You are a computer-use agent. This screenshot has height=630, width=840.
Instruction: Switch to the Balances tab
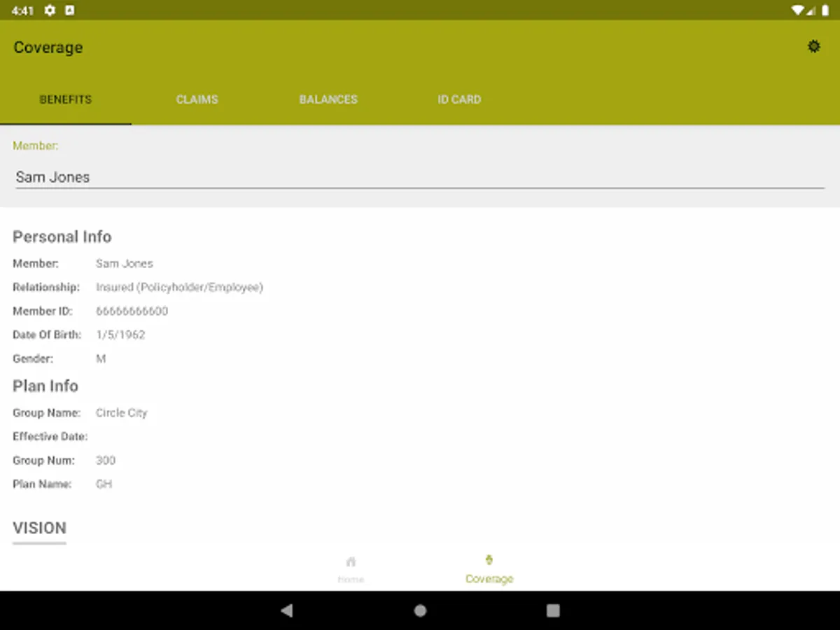point(328,99)
